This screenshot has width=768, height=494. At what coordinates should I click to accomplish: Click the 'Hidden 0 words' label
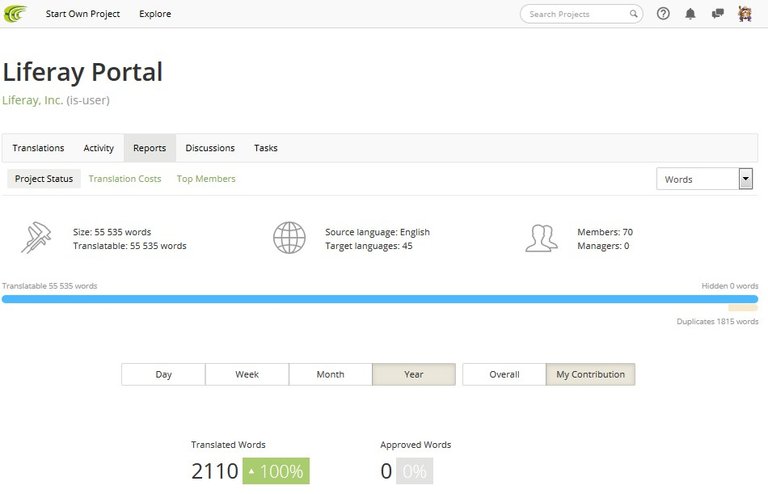[x=730, y=286]
